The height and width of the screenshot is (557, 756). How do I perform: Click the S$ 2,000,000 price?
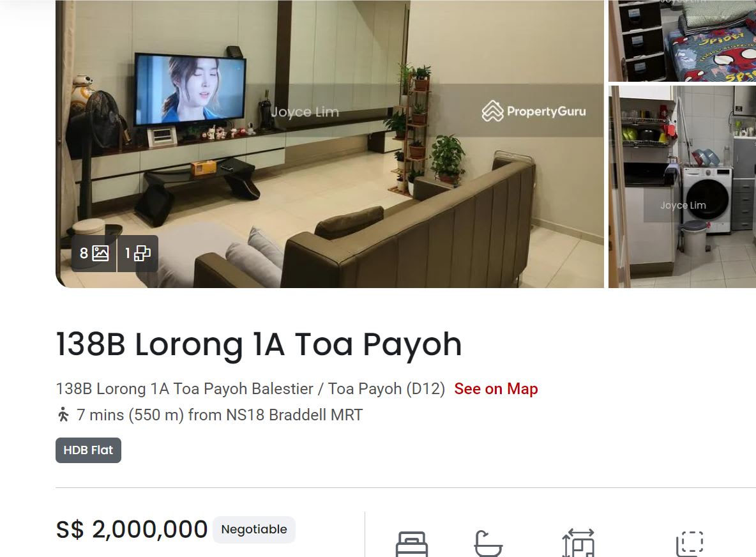coord(132,530)
